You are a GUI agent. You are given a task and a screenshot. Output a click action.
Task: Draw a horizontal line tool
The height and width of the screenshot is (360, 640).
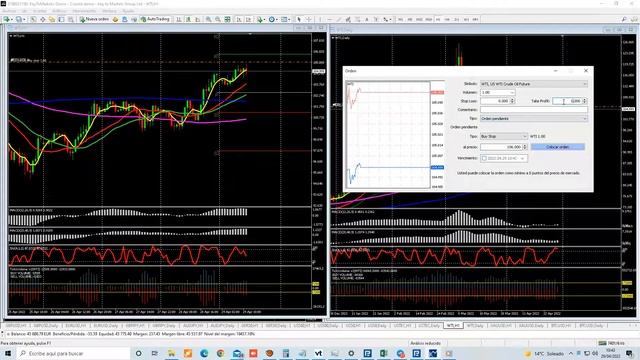[330, 19]
